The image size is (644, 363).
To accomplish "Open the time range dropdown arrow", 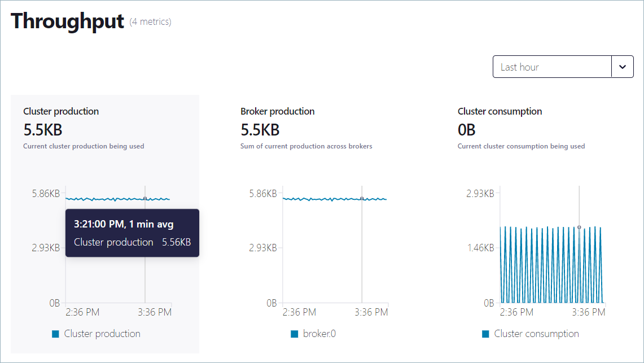I will [623, 67].
